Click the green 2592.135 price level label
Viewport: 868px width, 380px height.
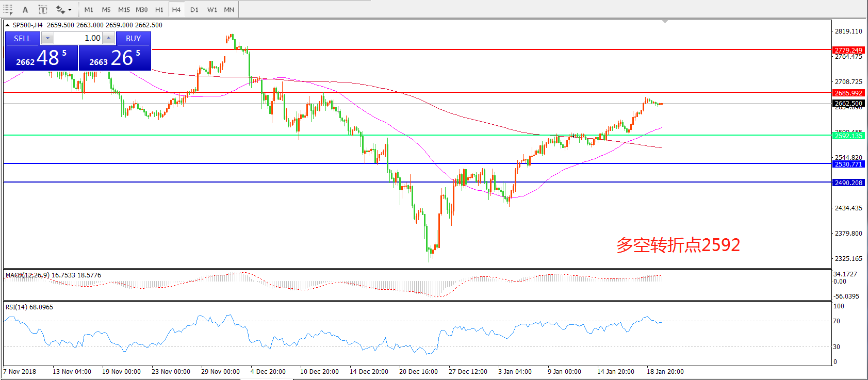(x=848, y=136)
